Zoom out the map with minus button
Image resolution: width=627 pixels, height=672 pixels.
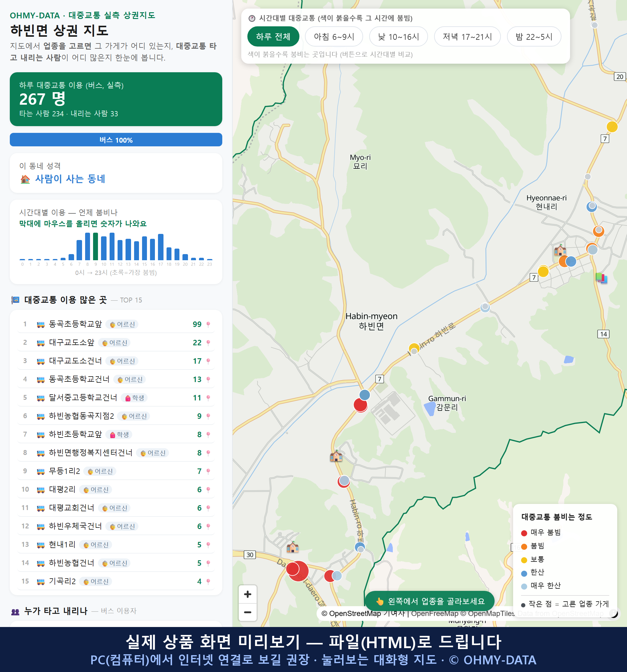(x=247, y=612)
